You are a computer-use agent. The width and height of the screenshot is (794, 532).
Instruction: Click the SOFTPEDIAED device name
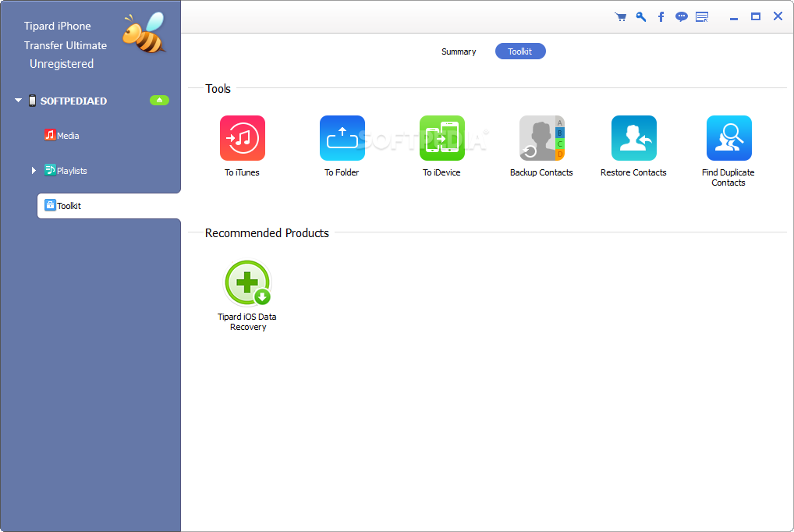point(73,101)
